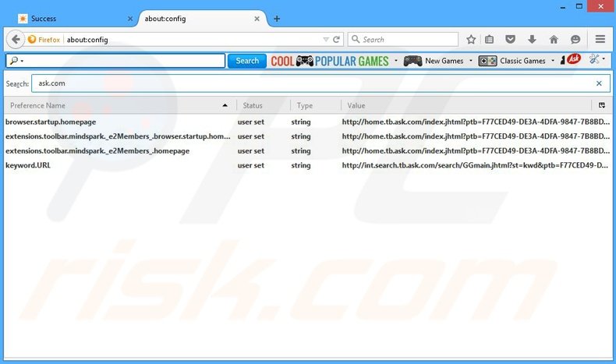Maximize the Firefox window
The height and width of the screenshot is (364, 616).
click(579, 6)
